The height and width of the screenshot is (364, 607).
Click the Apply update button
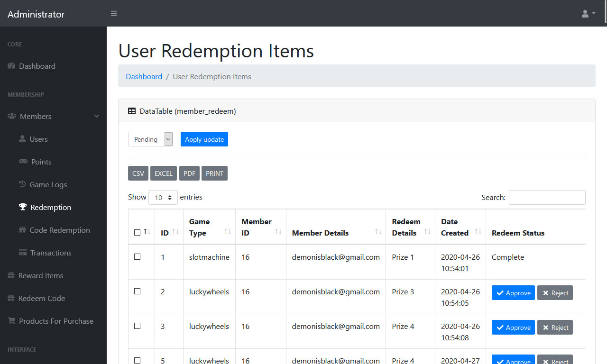tap(204, 139)
